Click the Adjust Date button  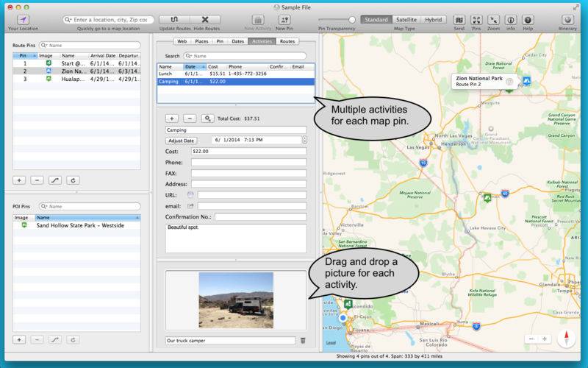[x=182, y=140]
